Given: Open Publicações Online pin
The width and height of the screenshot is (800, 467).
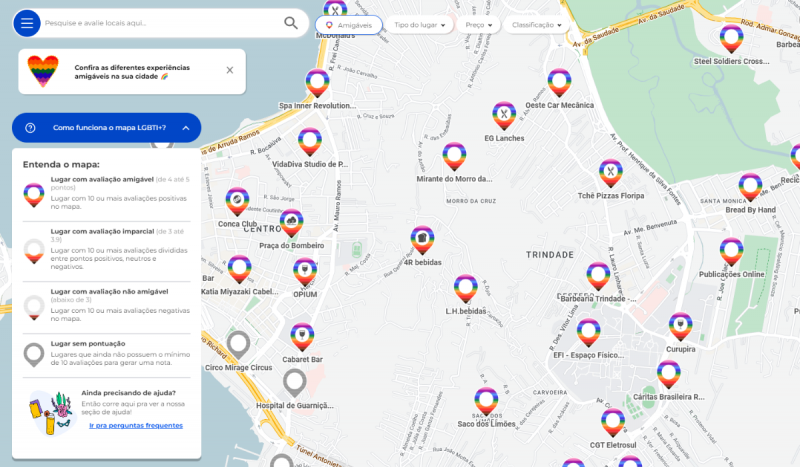Looking at the screenshot, I should (731, 252).
